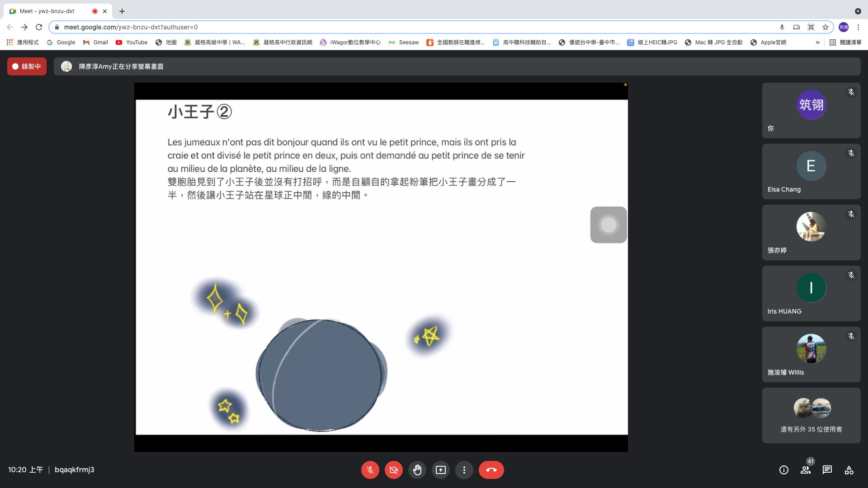Open the YouTube bookmark
The image size is (868, 488).
pyautogui.click(x=132, y=42)
